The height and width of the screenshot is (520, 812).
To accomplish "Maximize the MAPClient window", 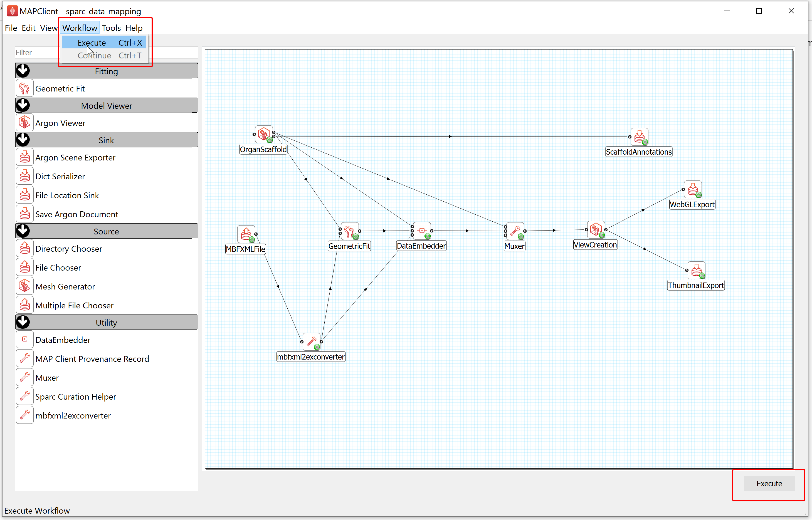I will (x=759, y=11).
